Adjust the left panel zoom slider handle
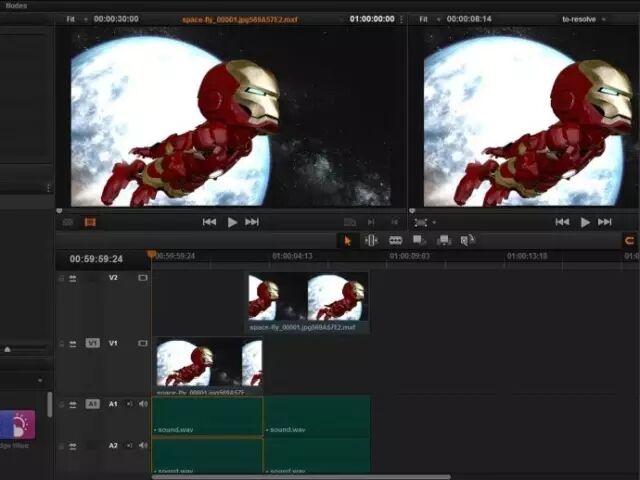640x480 pixels. 7,349
